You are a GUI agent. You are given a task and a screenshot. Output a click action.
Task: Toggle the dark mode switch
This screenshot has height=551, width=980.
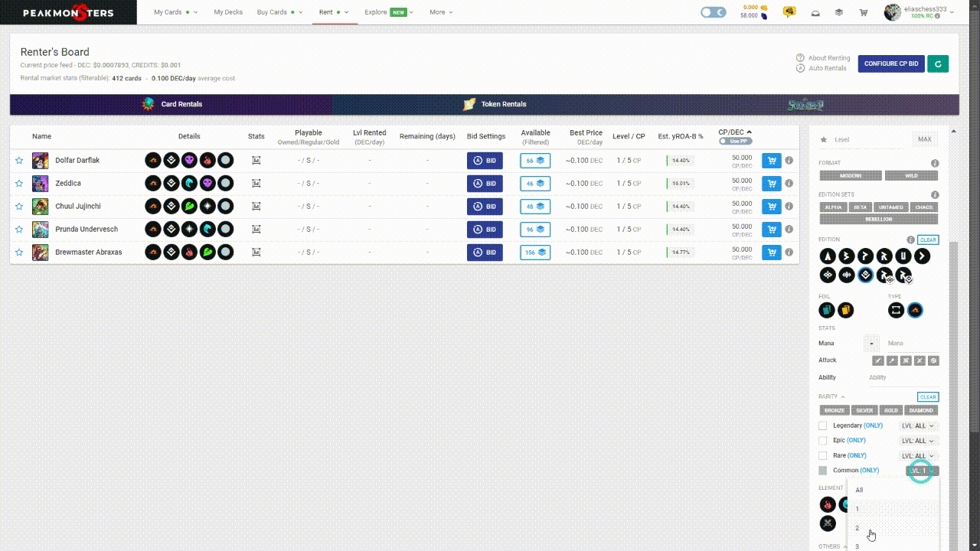pos(714,12)
